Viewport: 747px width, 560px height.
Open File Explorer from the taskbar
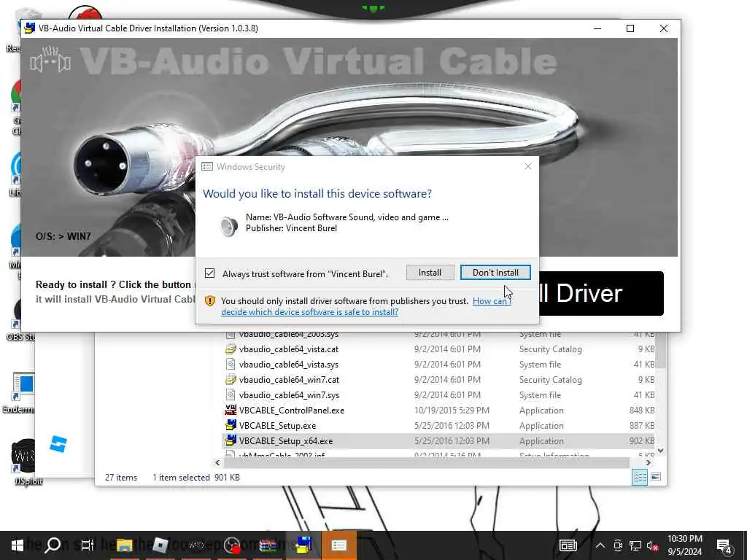point(124,545)
